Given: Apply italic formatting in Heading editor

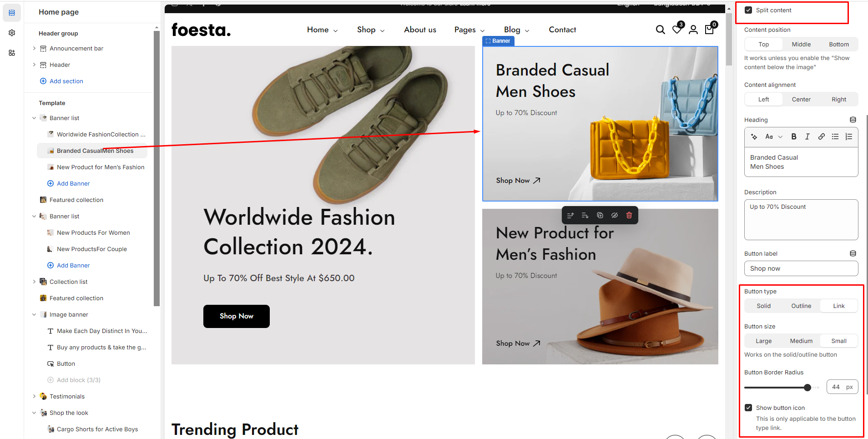Looking at the screenshot, I should 807,136.
